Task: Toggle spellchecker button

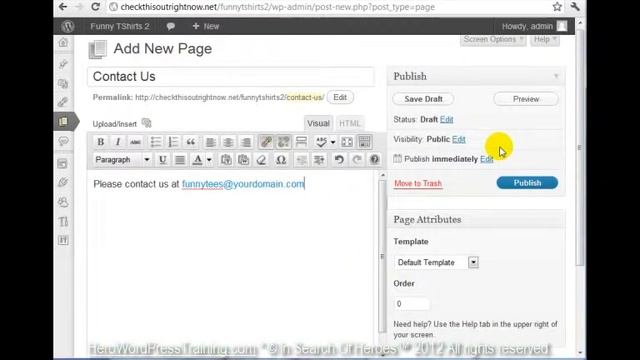Action: pos(321,142)
